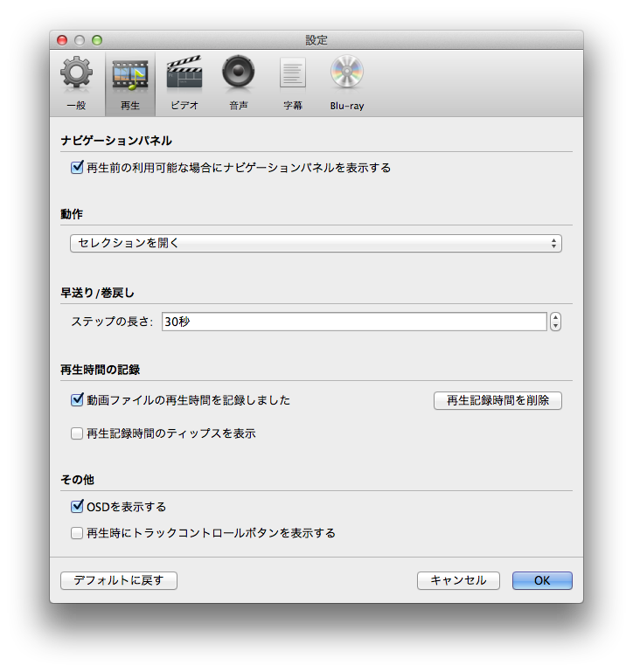633x672 pixels.
Task: Select the Blu-ray disc icon
Action: 346,76
